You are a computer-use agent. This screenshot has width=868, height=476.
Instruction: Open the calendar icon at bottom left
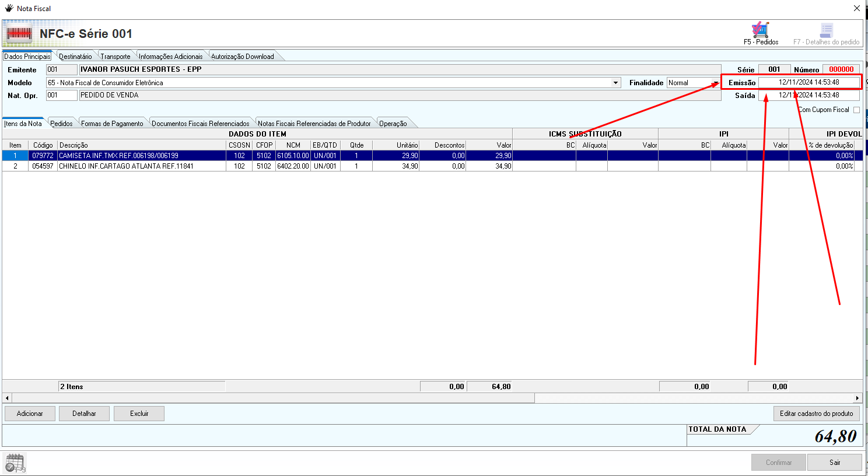[x=15, y=463]
